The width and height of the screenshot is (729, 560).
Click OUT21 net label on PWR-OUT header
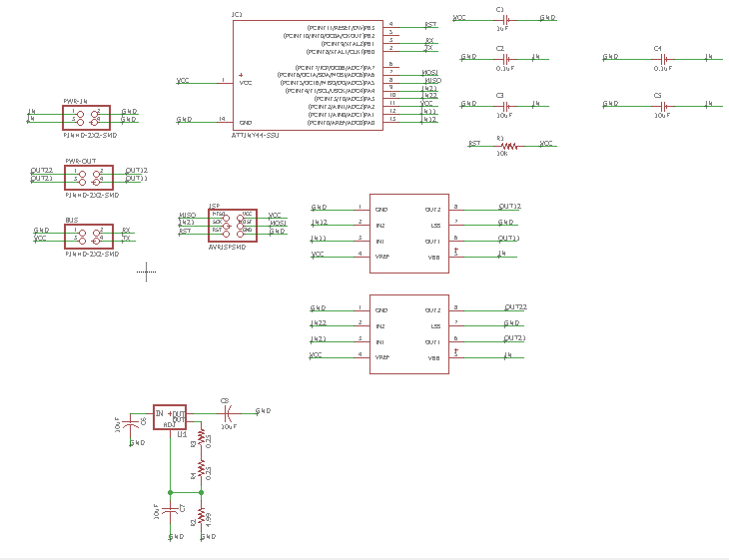coord(41,178)
